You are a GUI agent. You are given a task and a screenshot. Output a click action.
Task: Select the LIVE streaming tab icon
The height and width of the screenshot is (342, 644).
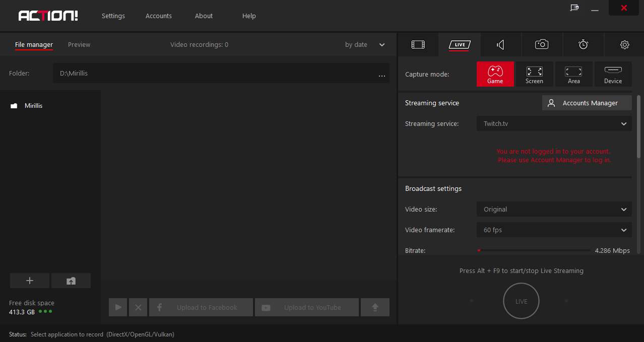tap(460, 45)
